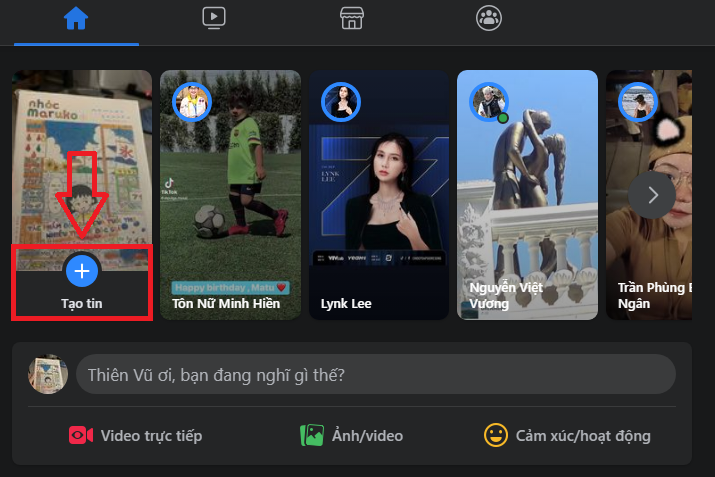This screenshot has width=715, height=477.
Task: Click the blue plus create story icon
Action: (82, 271)
